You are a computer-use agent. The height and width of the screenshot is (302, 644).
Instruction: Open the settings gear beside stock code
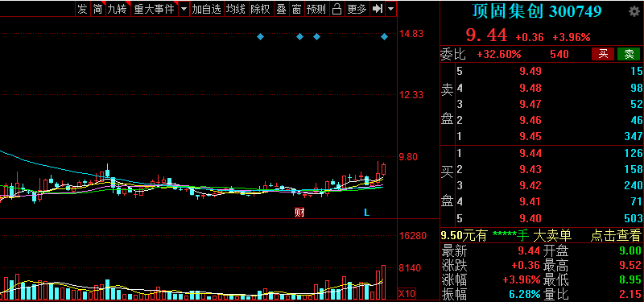point(634,11)
